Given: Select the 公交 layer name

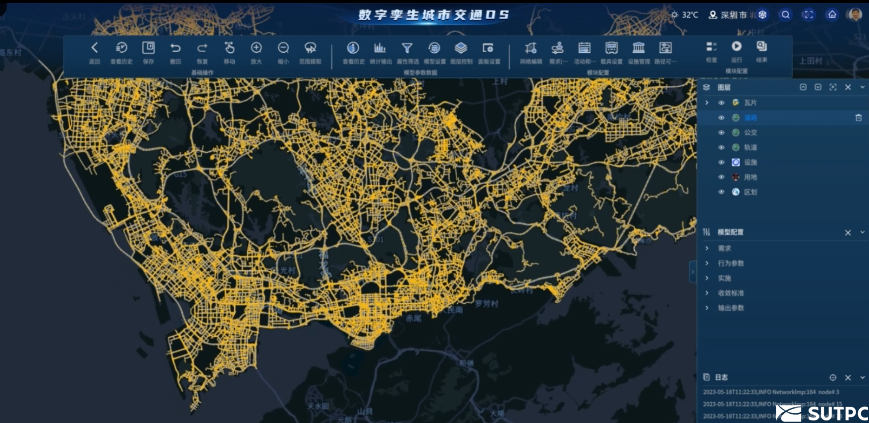Looking at the screenshot, I should point(750,132).
